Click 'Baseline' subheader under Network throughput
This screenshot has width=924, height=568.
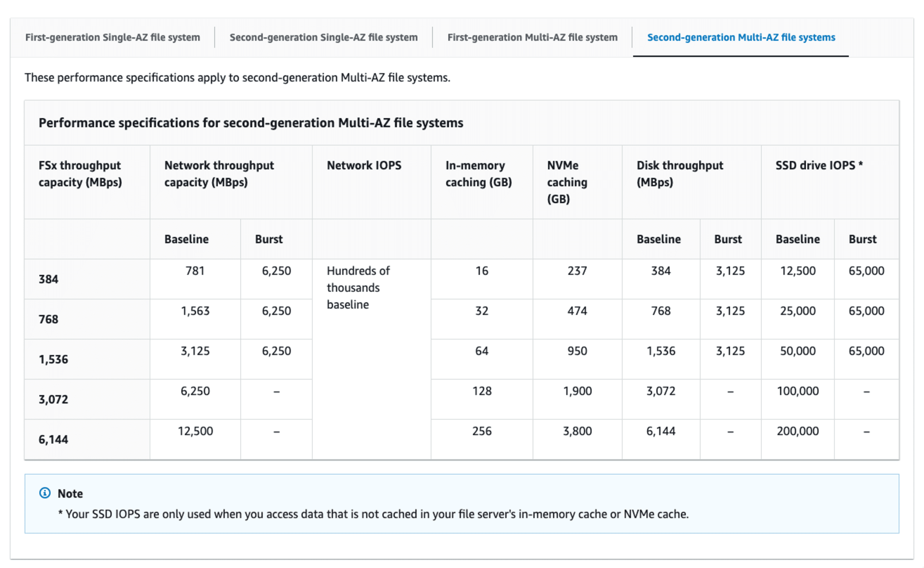186,239
